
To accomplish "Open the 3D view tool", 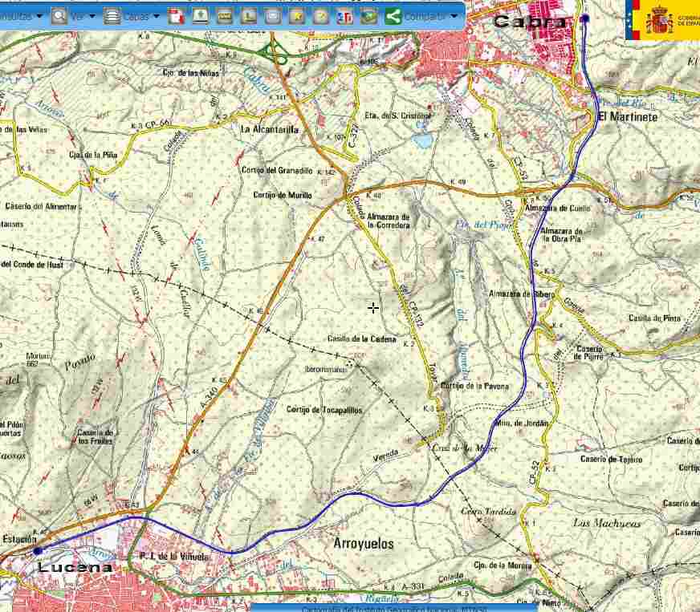I will [x=344, y=16].
